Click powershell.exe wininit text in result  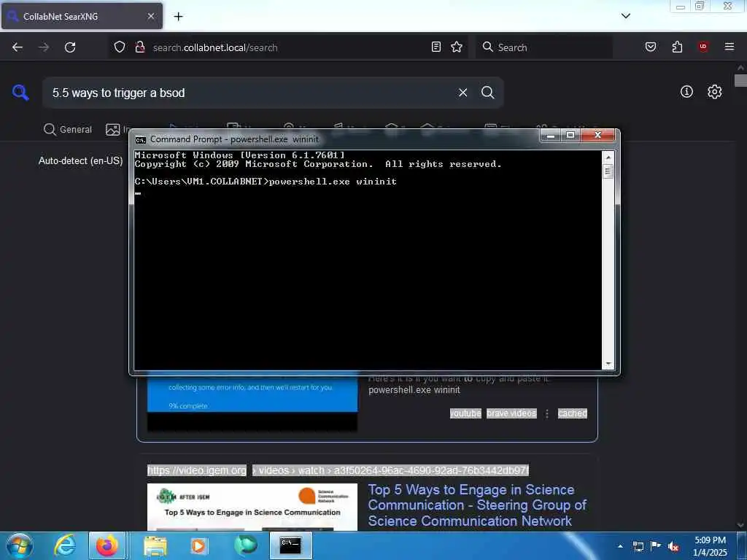click(414, 390)
